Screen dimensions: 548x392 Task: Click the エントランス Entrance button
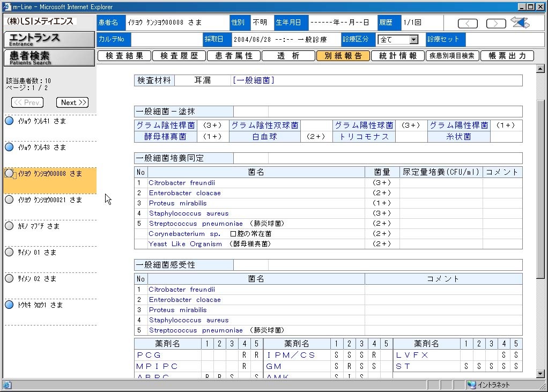(49, 40)
